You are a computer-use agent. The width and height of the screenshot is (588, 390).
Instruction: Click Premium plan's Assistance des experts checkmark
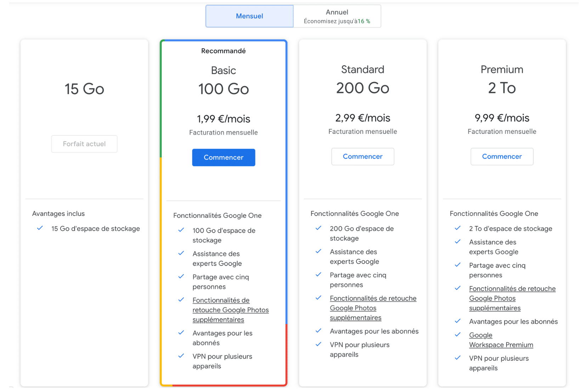pos(458,241)
